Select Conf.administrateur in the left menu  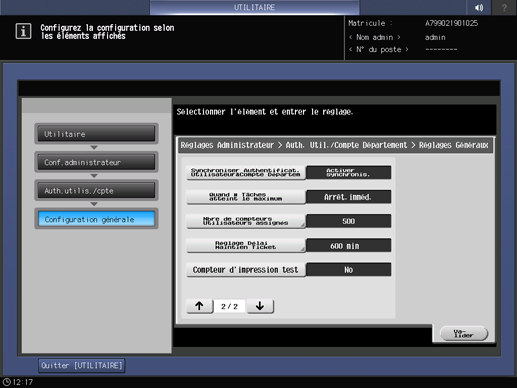click(x=96, y=162)
